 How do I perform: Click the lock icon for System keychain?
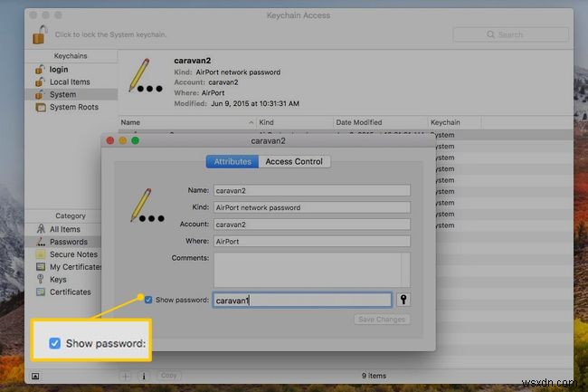[40, 34]
